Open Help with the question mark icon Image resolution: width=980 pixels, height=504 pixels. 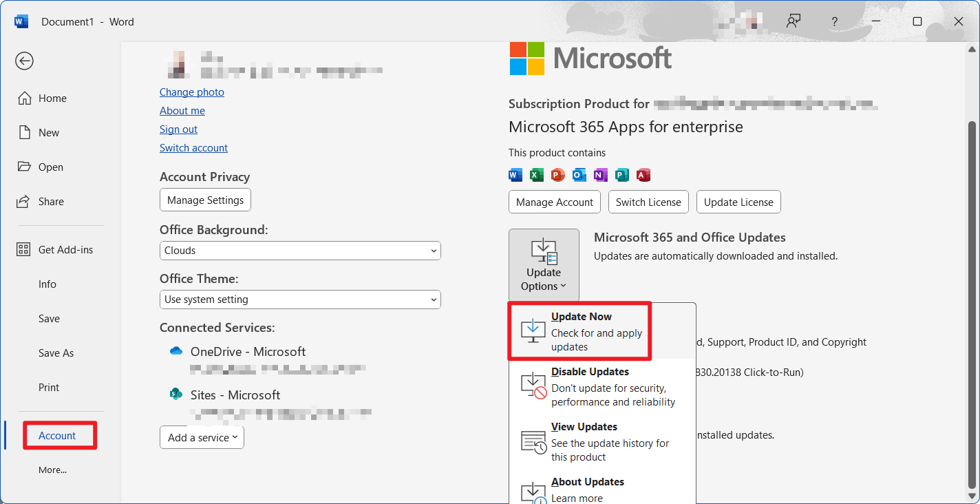pos(834,21)
